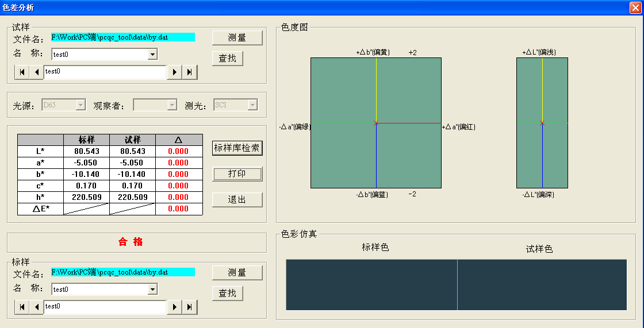This screenshot has width=644, height=328.
Task: Click the ΔE* row header
Action: tap(41, 209)
